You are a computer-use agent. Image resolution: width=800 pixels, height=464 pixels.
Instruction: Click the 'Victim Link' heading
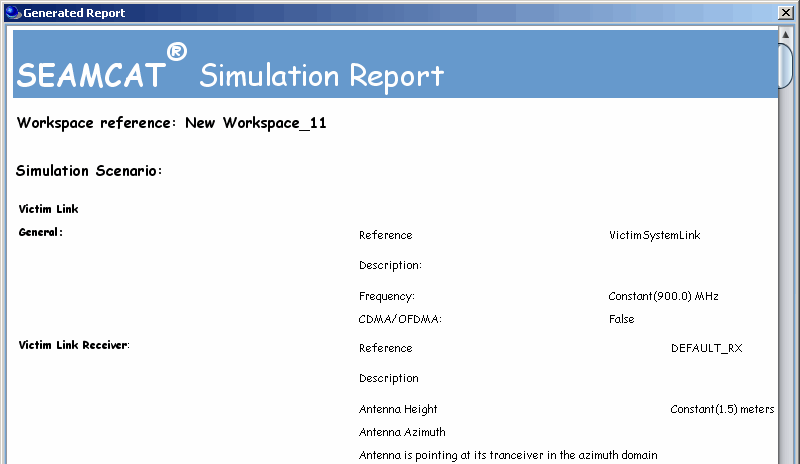pyautogui.click(x=48, y=209)
